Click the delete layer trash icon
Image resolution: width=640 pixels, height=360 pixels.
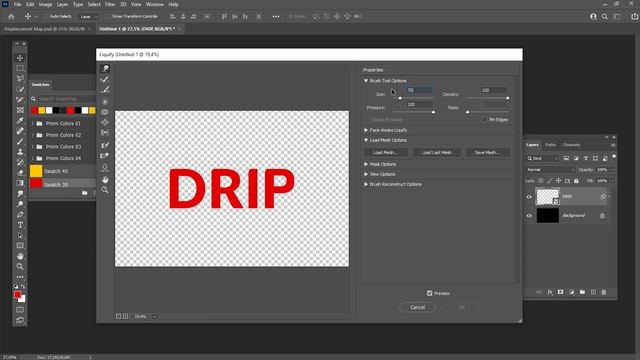(x=604, y=292)
